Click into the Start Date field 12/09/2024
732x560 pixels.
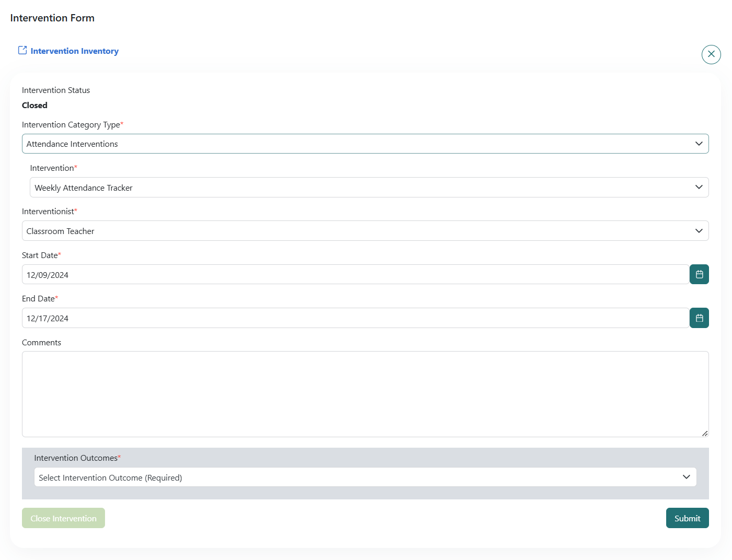pos(355,275)
